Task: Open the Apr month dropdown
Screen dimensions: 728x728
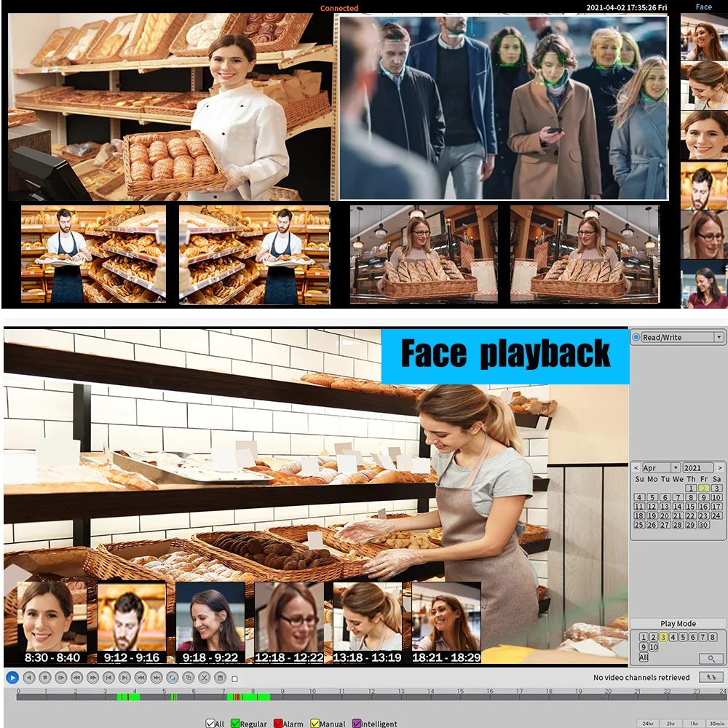Action: [x=676, y=468]
